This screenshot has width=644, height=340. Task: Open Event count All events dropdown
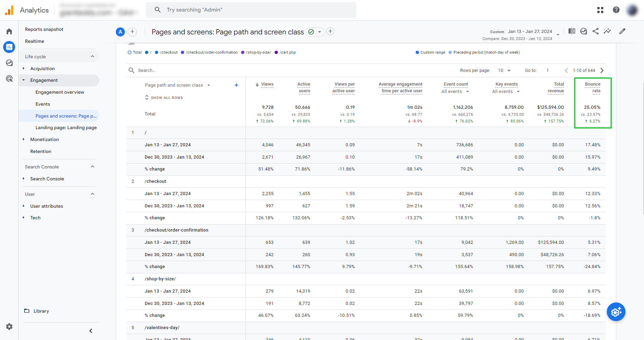(x=455, y=92)
